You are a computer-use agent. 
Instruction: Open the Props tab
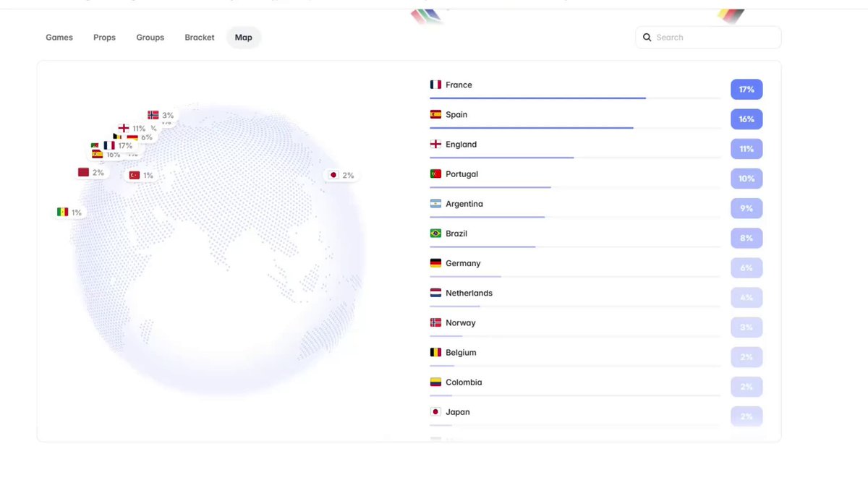click(104, 38)
